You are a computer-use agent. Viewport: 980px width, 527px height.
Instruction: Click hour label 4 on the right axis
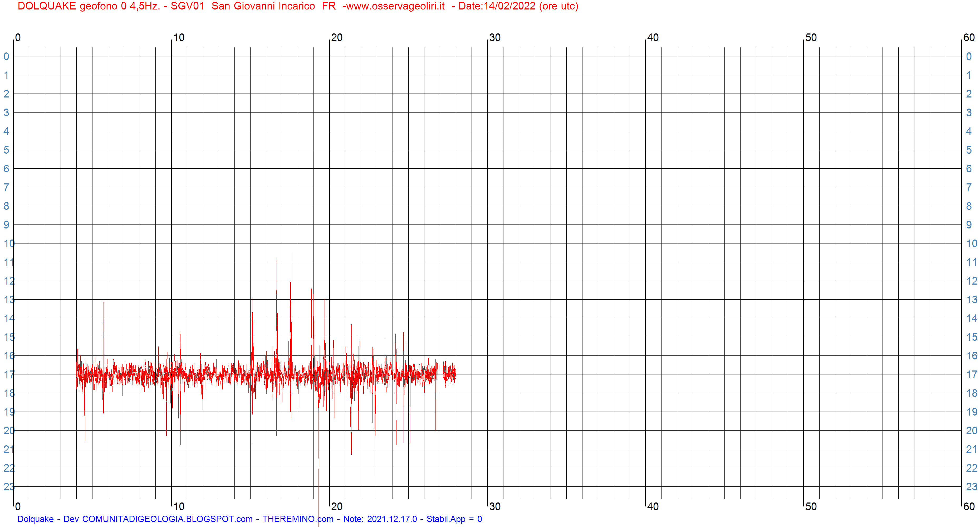pos(969,131)
